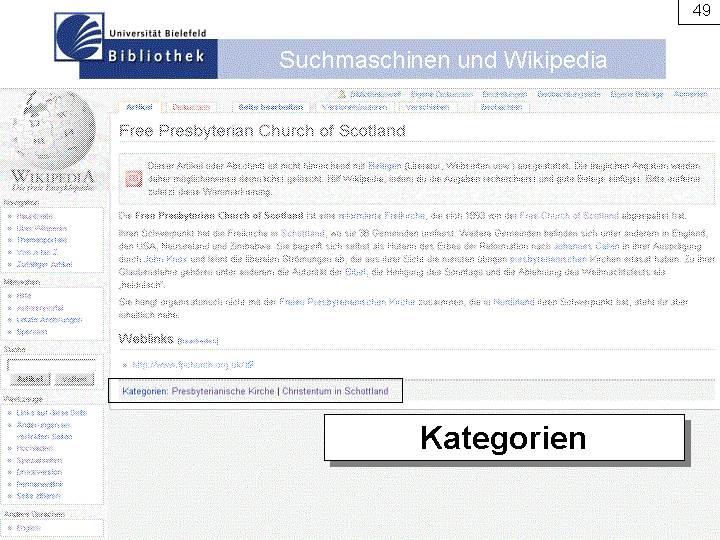Switch to the Versionen/Autoren tab
The height and width of the screenshot is (540, 720).
(354, 107)
